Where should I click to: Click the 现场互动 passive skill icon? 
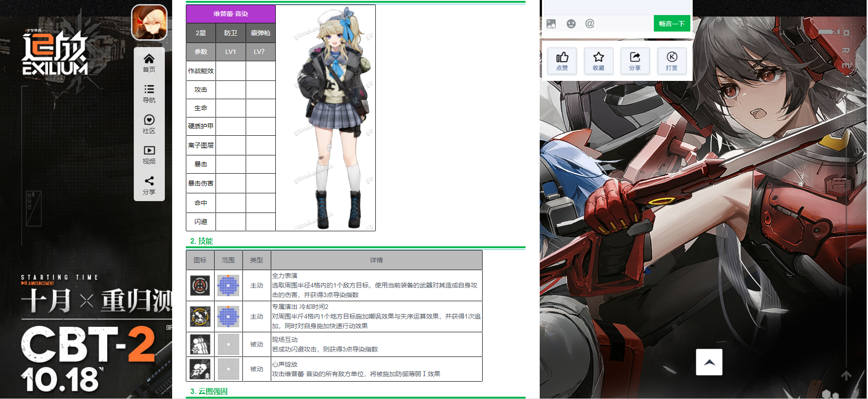[200, 345]
